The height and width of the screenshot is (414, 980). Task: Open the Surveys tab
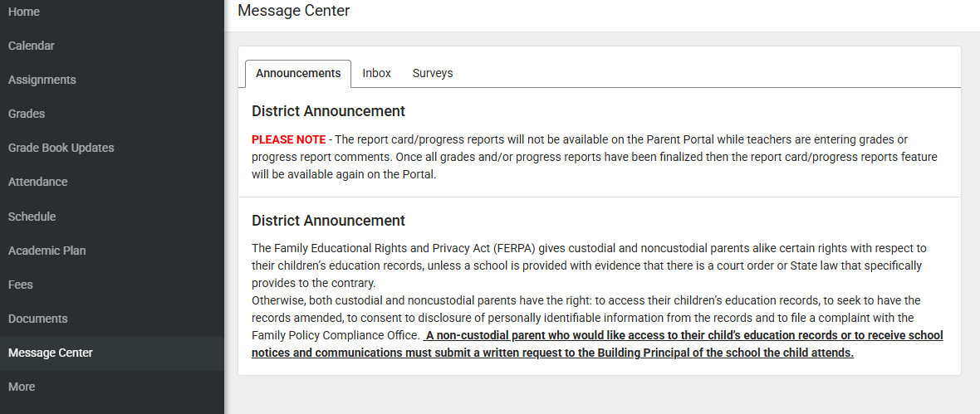(x=433, y=73)
